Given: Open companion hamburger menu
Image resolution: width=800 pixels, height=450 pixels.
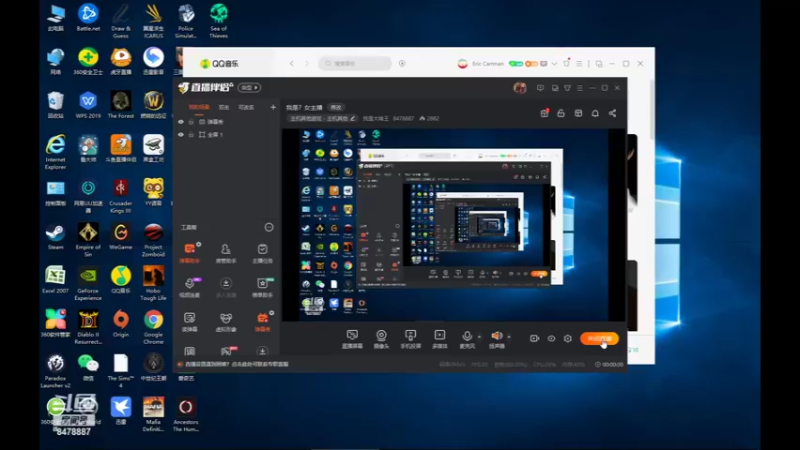Looking at the screenshot, I should click(x=580, y=88).
